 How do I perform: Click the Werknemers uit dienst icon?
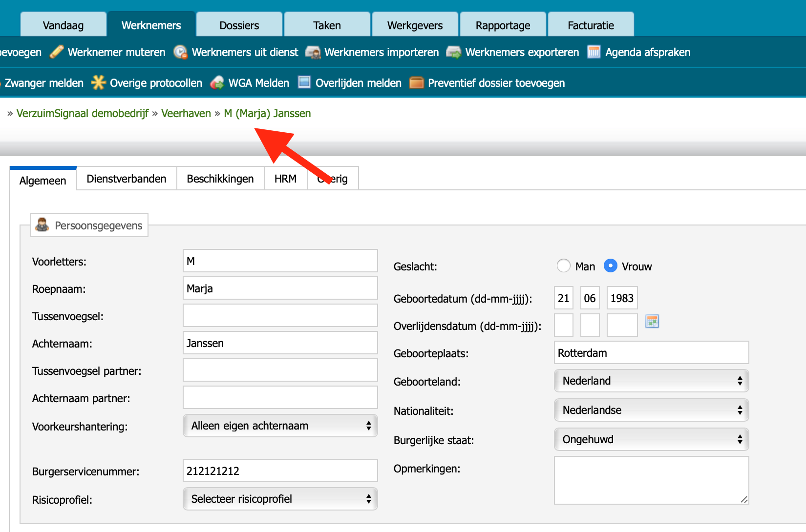click(x=180, y=52)
